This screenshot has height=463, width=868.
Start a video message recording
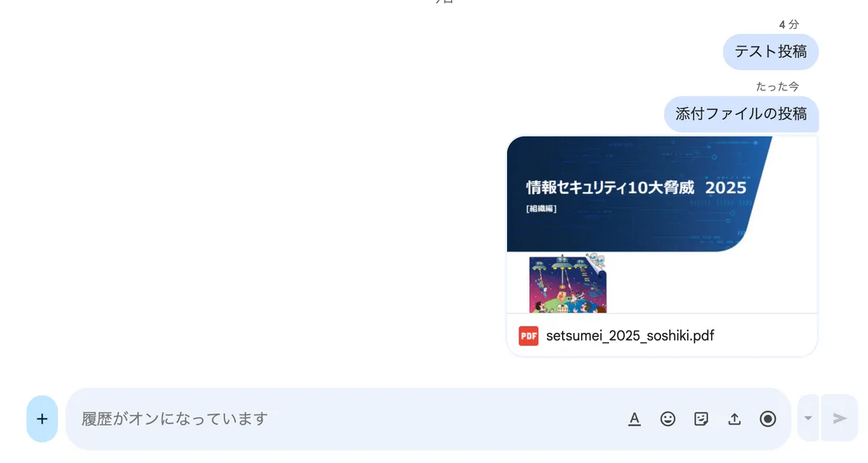click(767, 418)
